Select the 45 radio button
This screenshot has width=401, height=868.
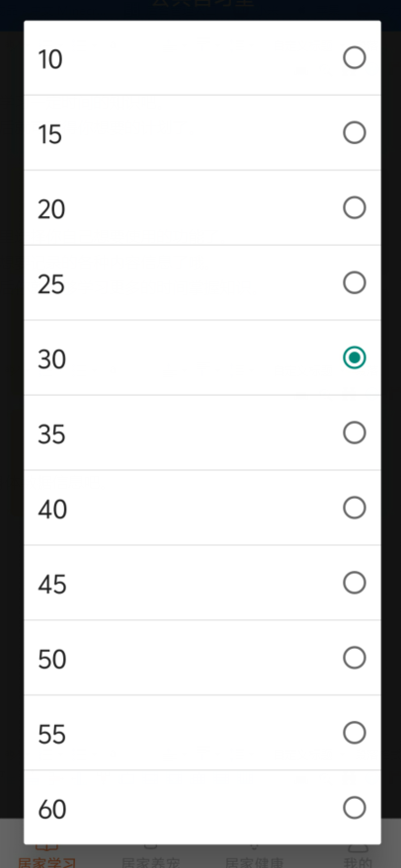[355, 583]
